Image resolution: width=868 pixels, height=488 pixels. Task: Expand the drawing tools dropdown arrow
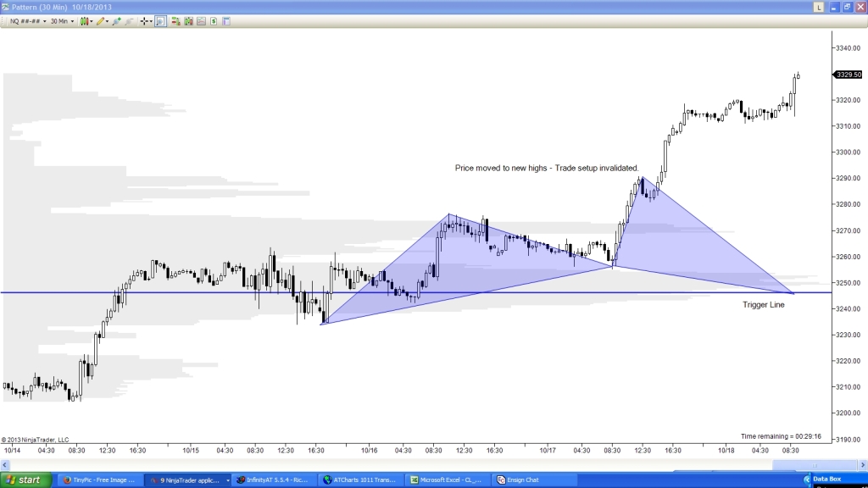pos(108,21)
